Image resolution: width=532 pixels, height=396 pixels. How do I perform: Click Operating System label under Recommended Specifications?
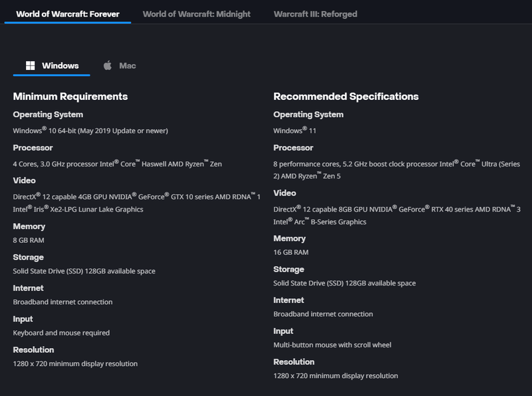[309, 114]
